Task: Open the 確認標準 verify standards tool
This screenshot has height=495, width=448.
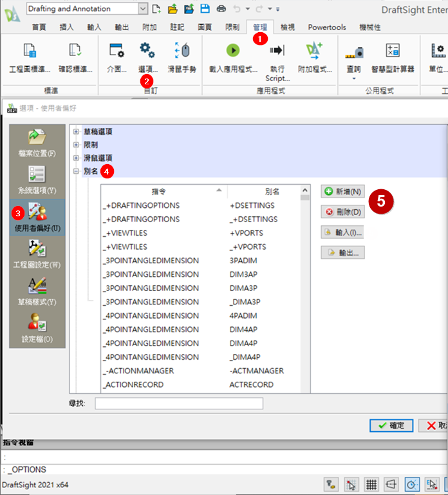Action: [75, 58]
